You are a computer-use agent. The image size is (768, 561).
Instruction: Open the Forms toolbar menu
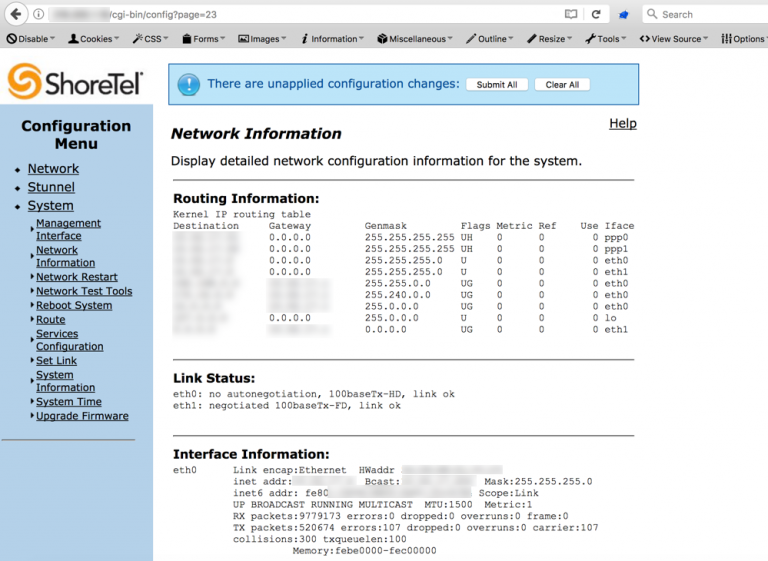point(204,39)
